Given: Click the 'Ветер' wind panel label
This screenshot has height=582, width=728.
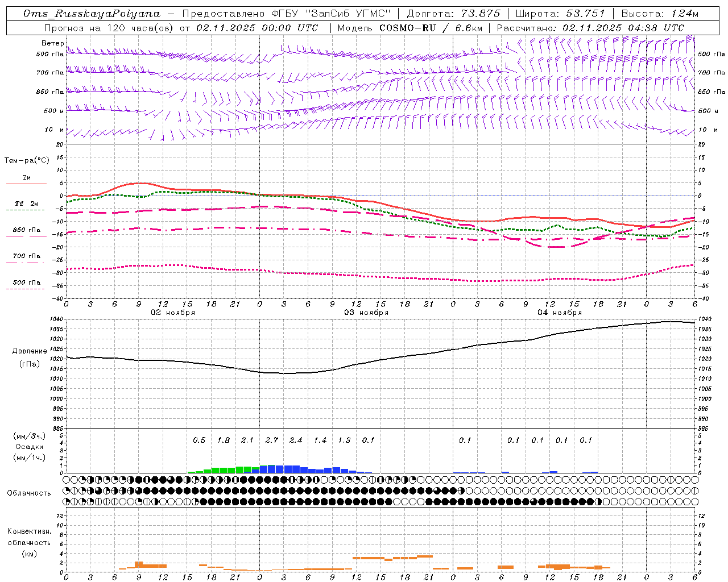Looking at the screenshot, I should point(53,43).
